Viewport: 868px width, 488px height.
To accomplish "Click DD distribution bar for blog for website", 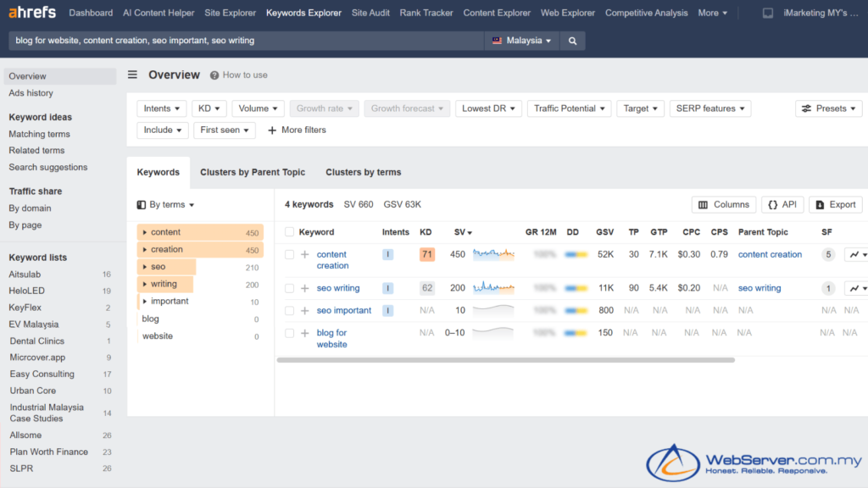I will click(576, 333).
